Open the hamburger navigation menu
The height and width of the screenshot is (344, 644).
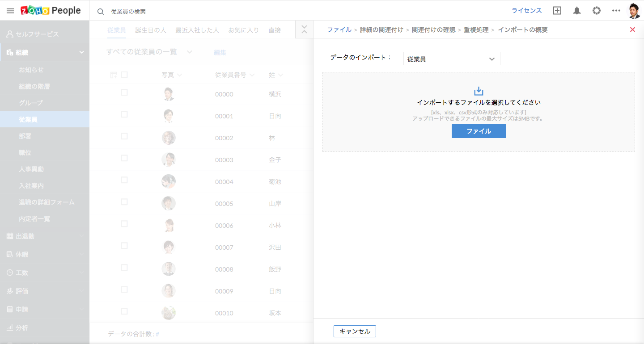coord(10,11)
